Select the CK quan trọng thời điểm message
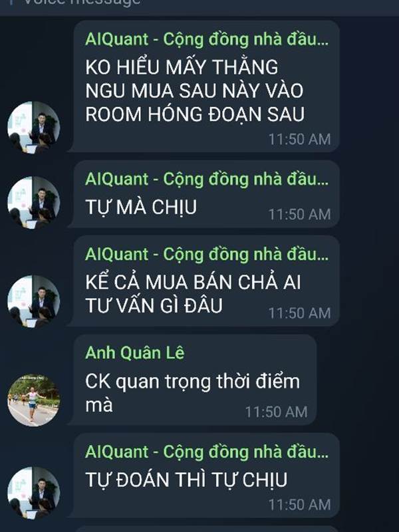Image resolution: width=399 pixels, height=532 pixels. [x=194, y=380]
